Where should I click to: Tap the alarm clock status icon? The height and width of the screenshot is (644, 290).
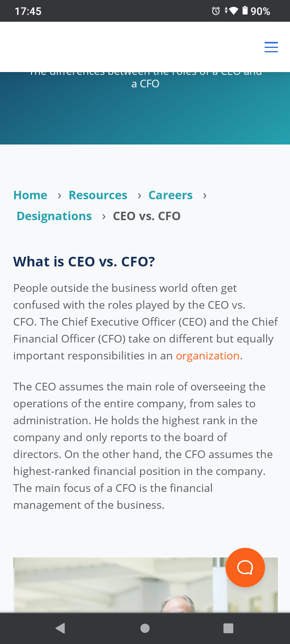216,11
